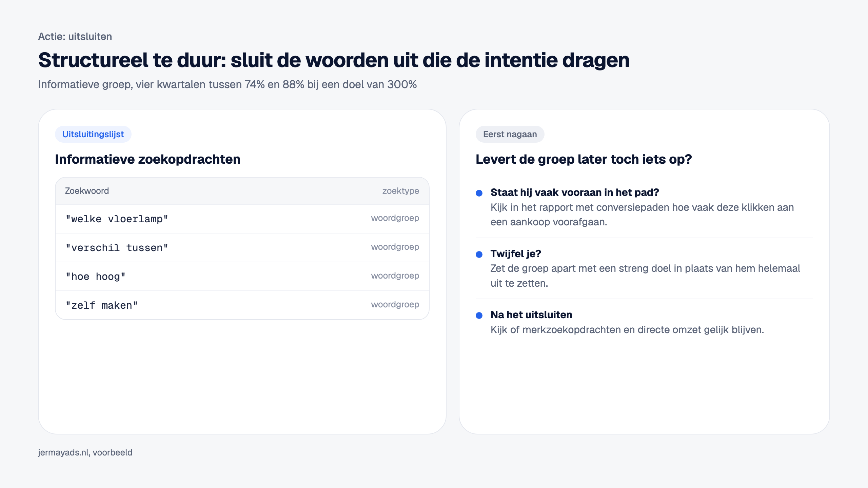Click 'woordgroep' in the verschil tussen row
868x488 pixels.
coord(395,247)
